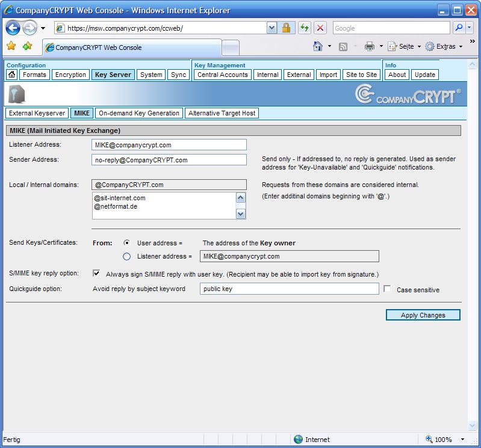
Task: Open the search provider dropdown arrow
Action: (470, 28)
